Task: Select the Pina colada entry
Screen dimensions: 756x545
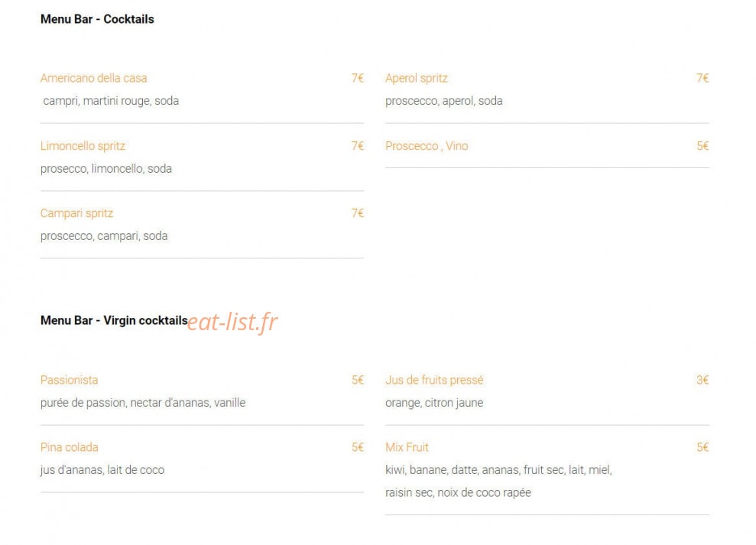Action: point(69,448)
